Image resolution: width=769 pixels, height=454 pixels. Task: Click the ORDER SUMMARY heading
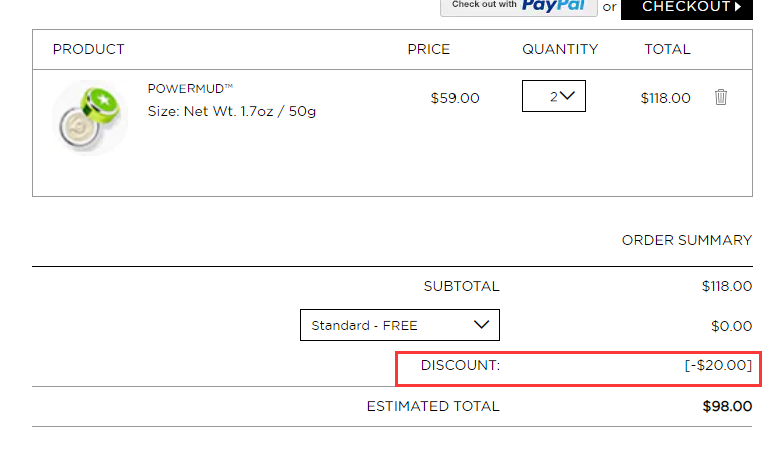click(x=687, y=240)
